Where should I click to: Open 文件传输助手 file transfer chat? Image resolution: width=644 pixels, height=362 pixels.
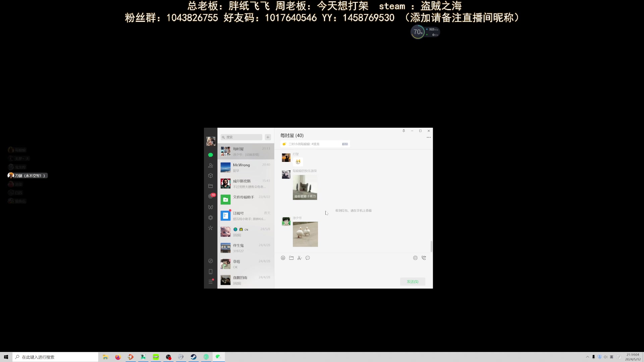[x=246, y=199]
